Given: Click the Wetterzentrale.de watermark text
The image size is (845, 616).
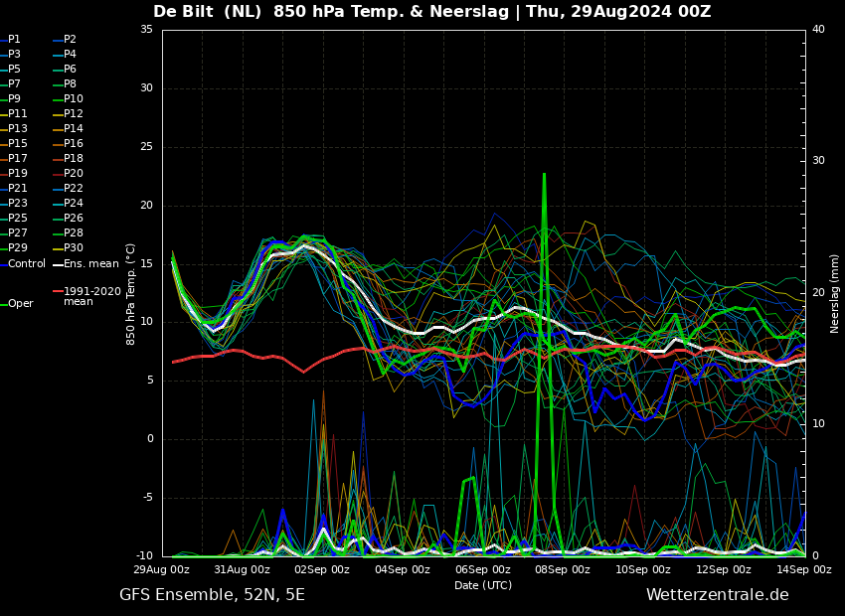Looking at the screenshot, I should [718, 595].
